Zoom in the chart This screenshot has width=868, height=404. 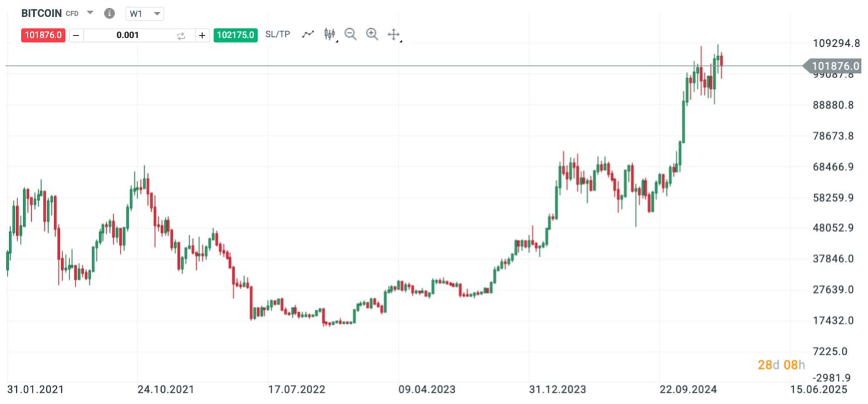[x=372, y=34]
